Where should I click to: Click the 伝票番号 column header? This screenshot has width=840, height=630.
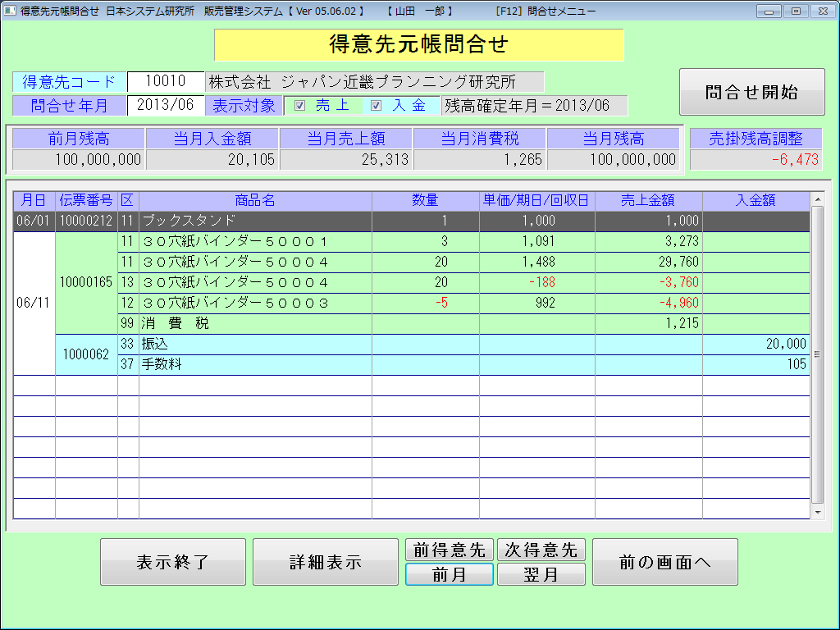point(86,200)
